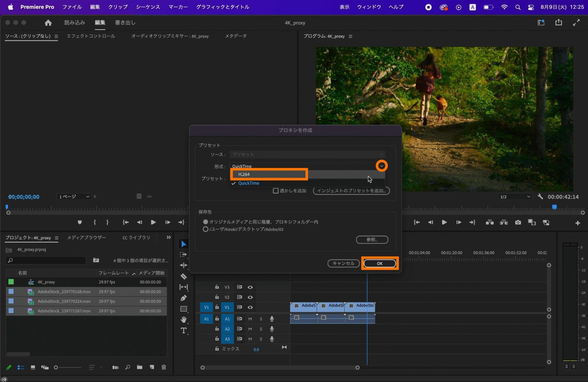Click the new bin folder icon

click(139, 367)
